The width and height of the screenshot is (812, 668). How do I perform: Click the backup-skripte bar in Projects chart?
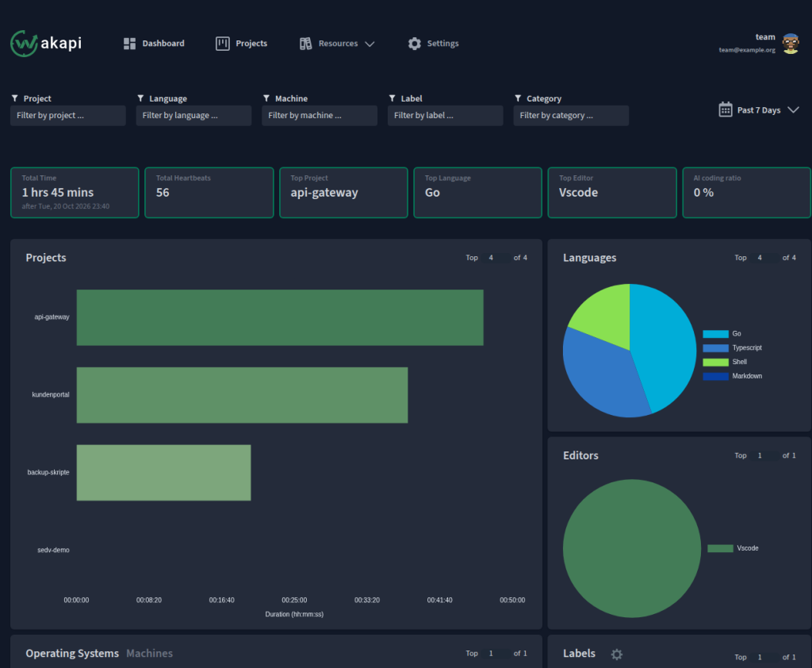pos(163,473)
